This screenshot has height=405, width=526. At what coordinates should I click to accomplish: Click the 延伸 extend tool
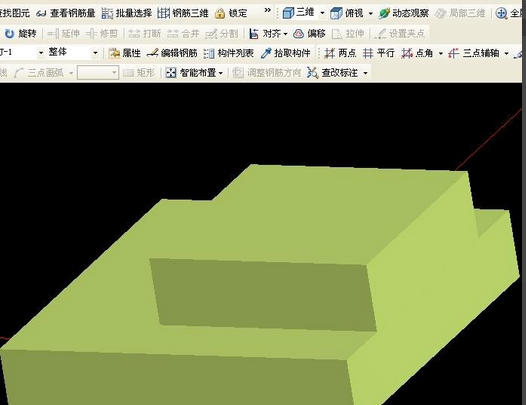63,34
